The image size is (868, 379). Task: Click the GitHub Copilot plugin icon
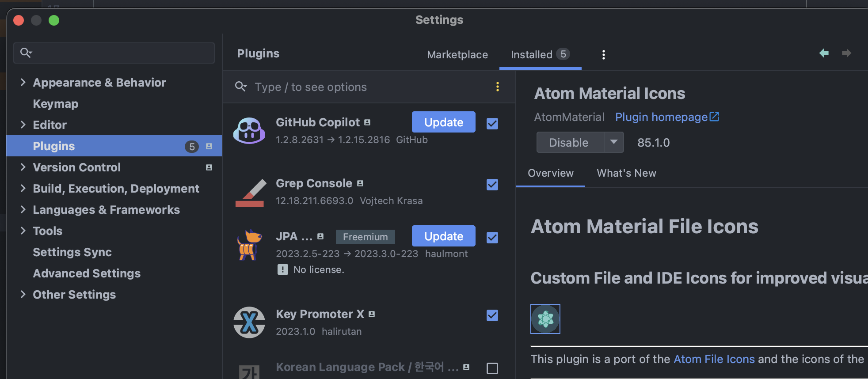(249, 131)
